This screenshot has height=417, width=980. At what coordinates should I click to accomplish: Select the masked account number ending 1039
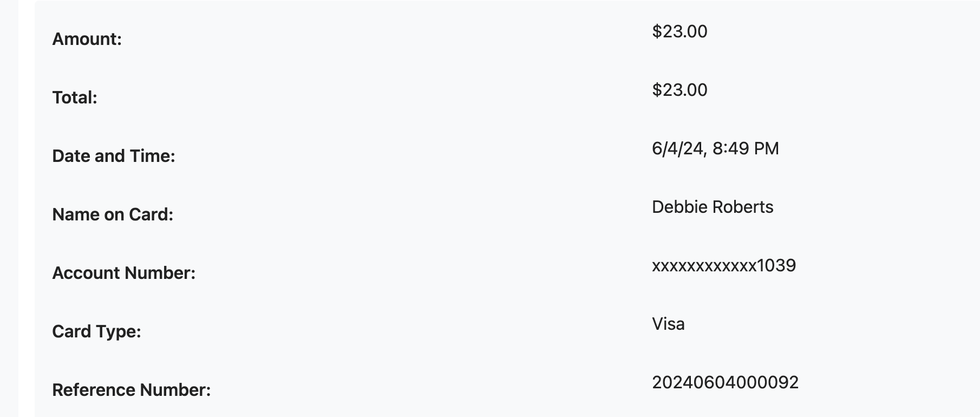[x=724, y=265]
